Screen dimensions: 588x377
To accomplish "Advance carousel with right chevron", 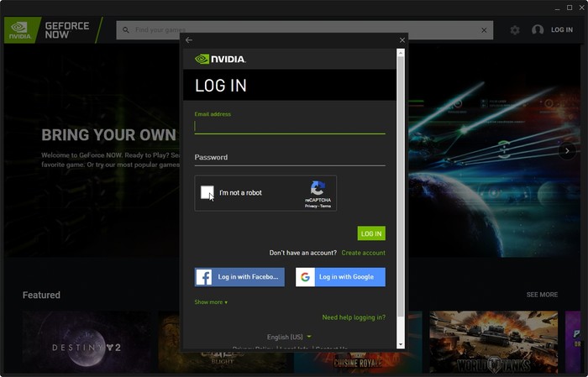I will 567,151.
